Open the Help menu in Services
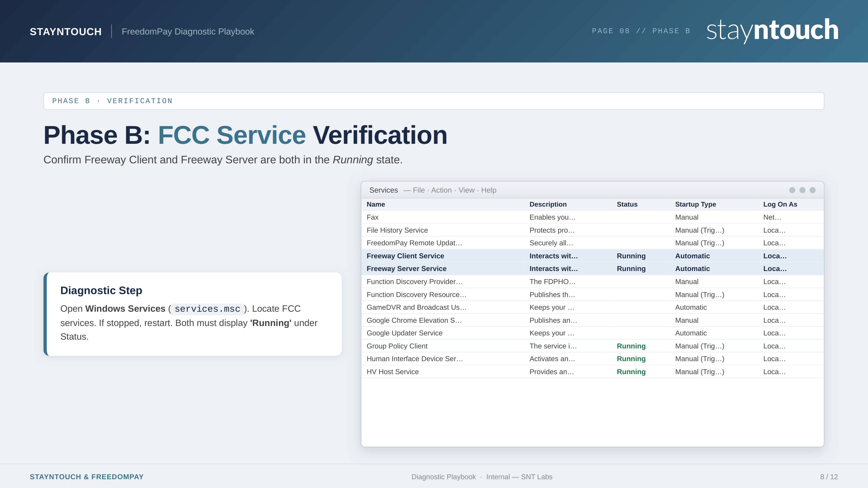Image resolution: width=868 pixels, height=488 pixels. pyautogui.click(x=489, y=190)
